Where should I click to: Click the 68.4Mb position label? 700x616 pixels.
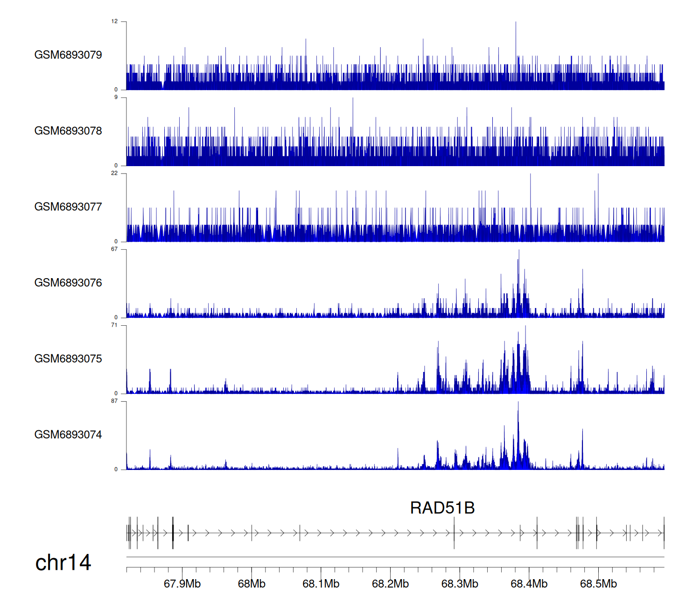[x=529, y=584]
